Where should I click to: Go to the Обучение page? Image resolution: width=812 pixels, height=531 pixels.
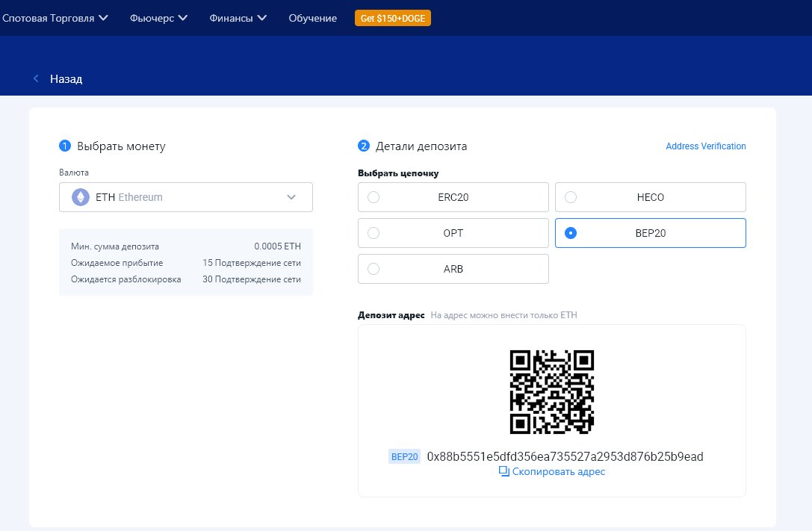[312, 18]
